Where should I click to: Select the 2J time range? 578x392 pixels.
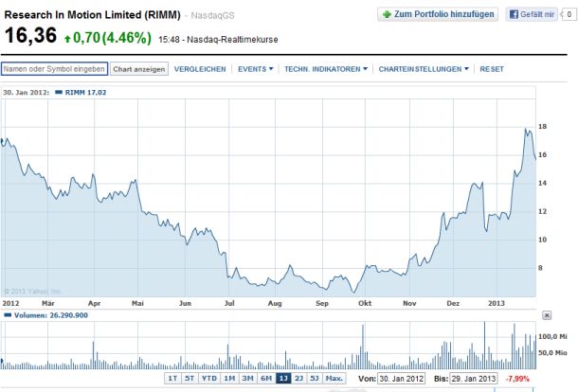(299, 379)
